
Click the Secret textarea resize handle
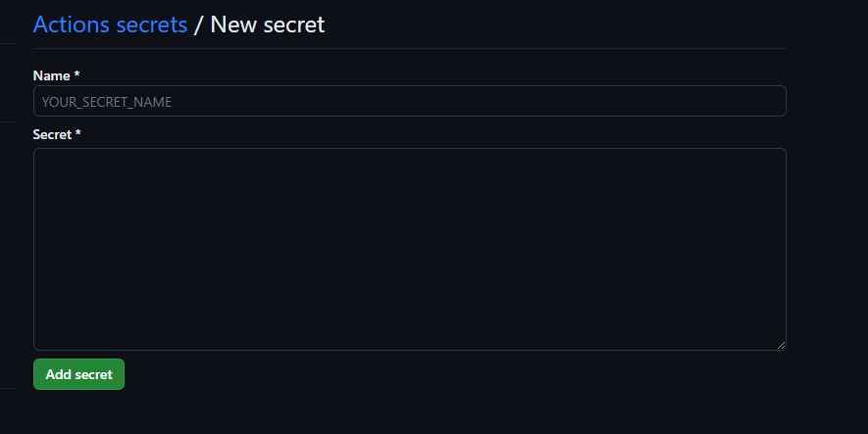781,345
